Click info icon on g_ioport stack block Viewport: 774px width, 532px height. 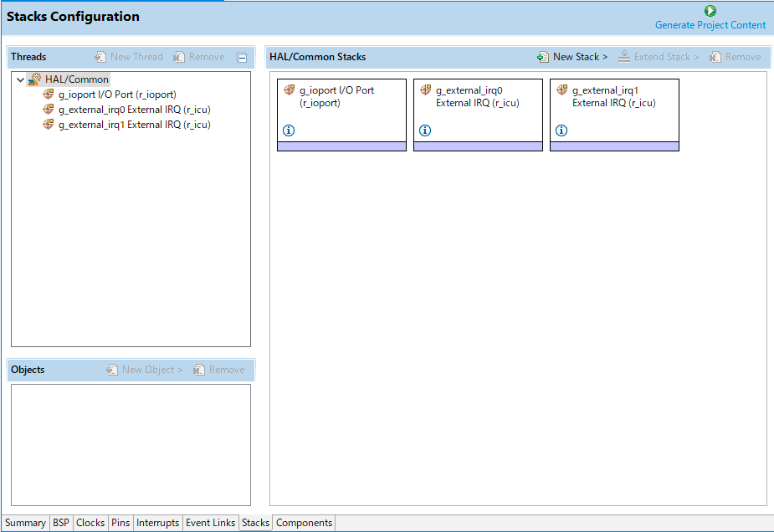coord(289,130)
